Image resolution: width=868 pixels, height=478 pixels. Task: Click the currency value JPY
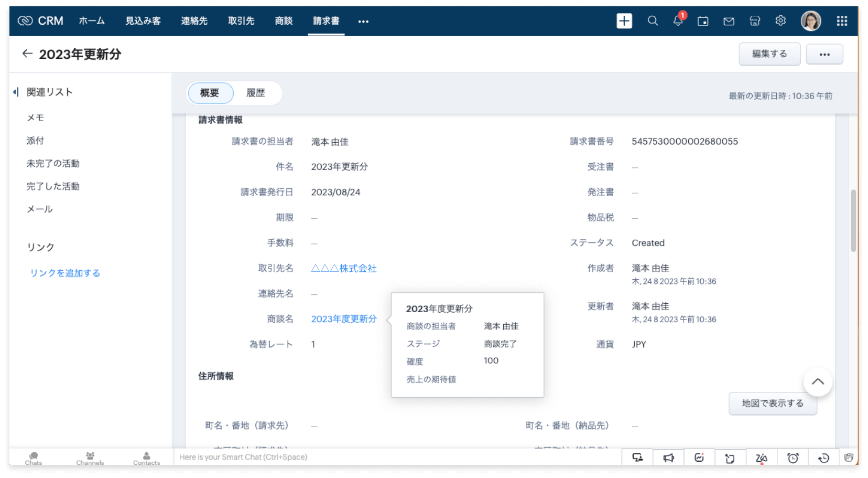[639, 344]
